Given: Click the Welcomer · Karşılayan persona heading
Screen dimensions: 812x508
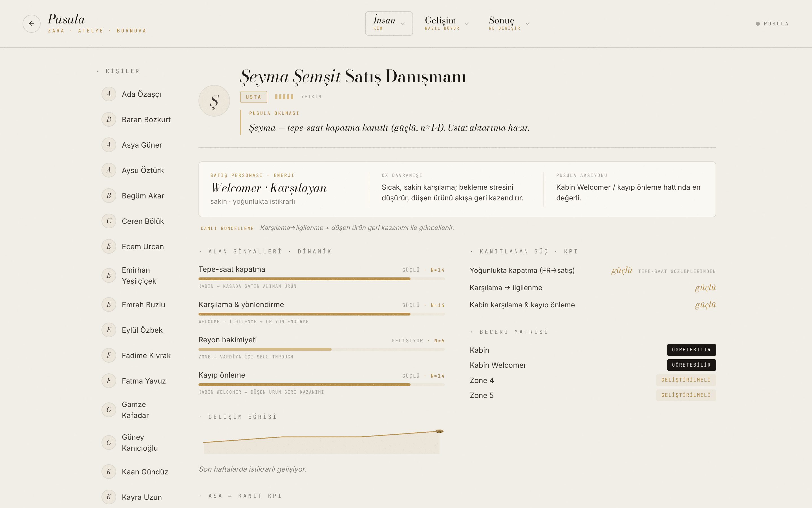Looking at the screenshot, I should tap(269, 188).
